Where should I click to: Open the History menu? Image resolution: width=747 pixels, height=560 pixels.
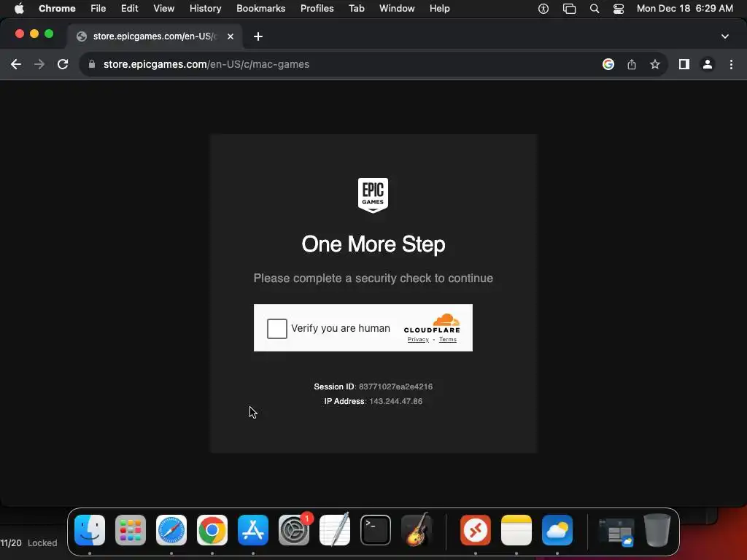click(205, 8)
